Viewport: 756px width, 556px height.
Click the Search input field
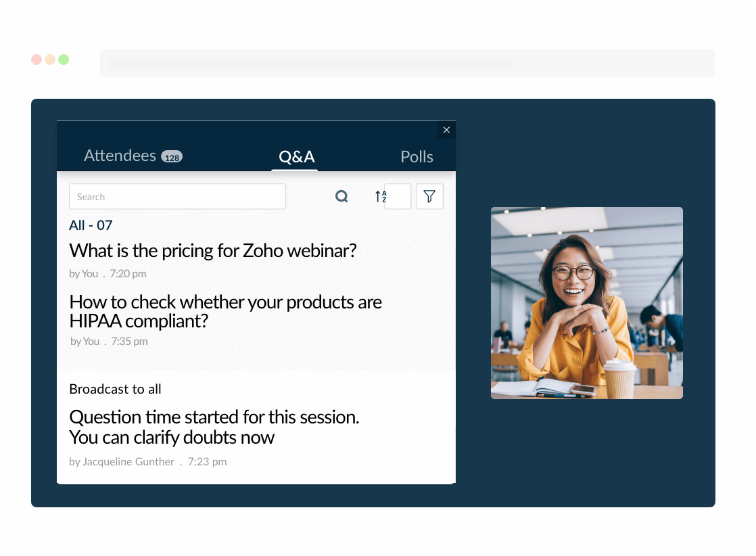[177, 197]
